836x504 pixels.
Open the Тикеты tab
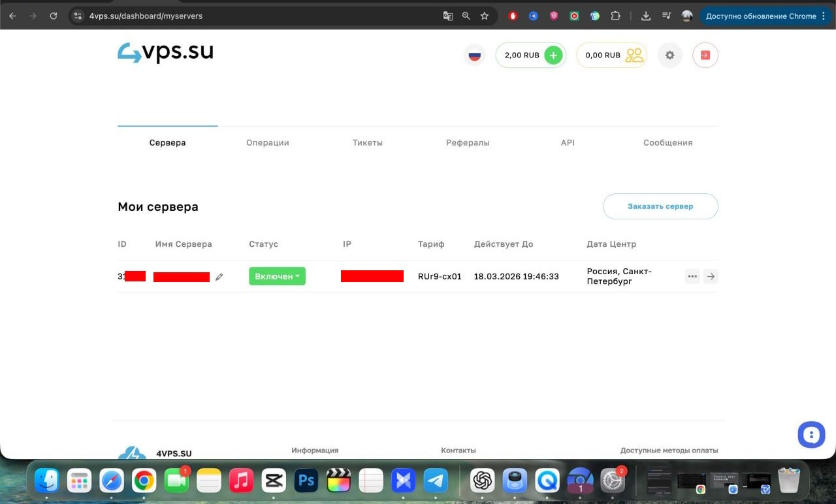click(368, 142)
